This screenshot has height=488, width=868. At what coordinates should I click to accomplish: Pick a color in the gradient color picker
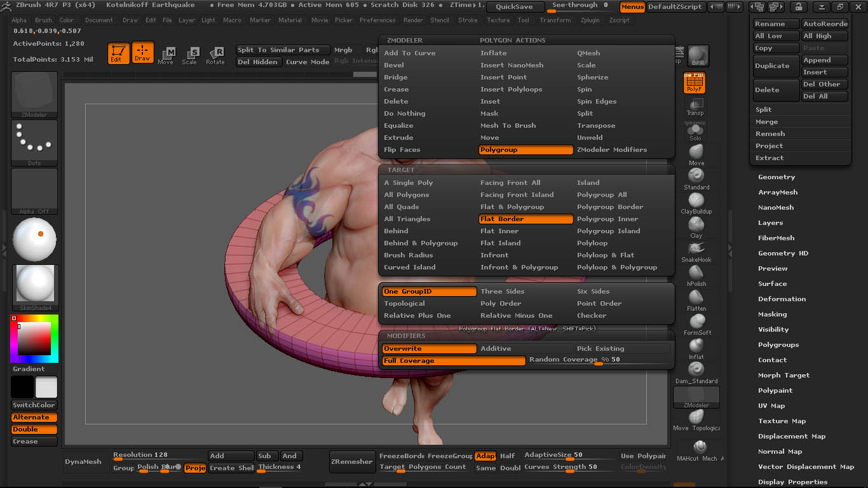(34, 338)
